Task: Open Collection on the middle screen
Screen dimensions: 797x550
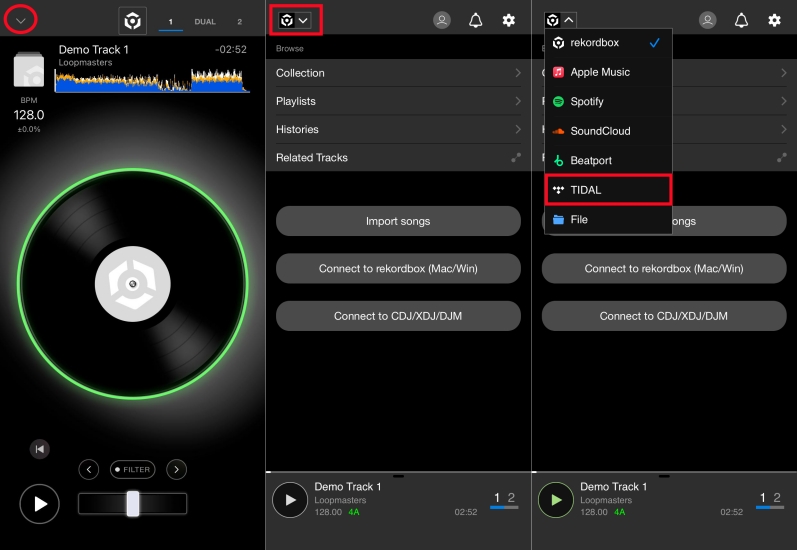Action: pos(398,73)
